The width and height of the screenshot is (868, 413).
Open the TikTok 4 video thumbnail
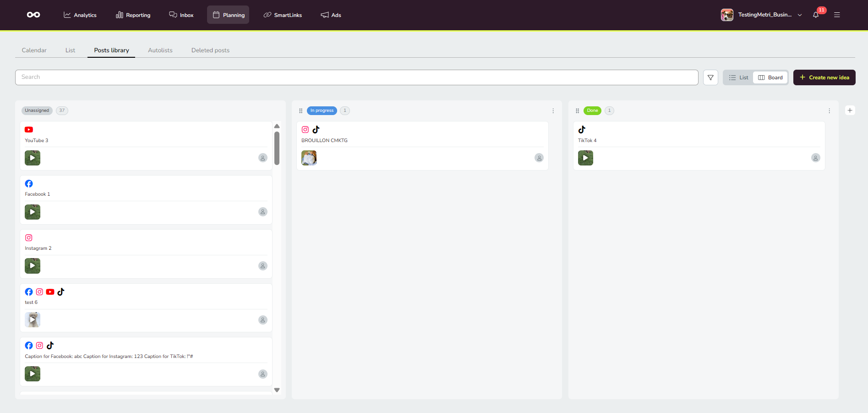[586, 158]
